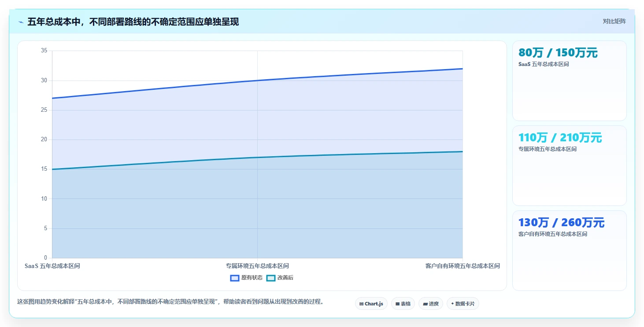The image size is (644, 327).
Task: Click the 110万 / 210万元 value
Action: coord(560,138)
